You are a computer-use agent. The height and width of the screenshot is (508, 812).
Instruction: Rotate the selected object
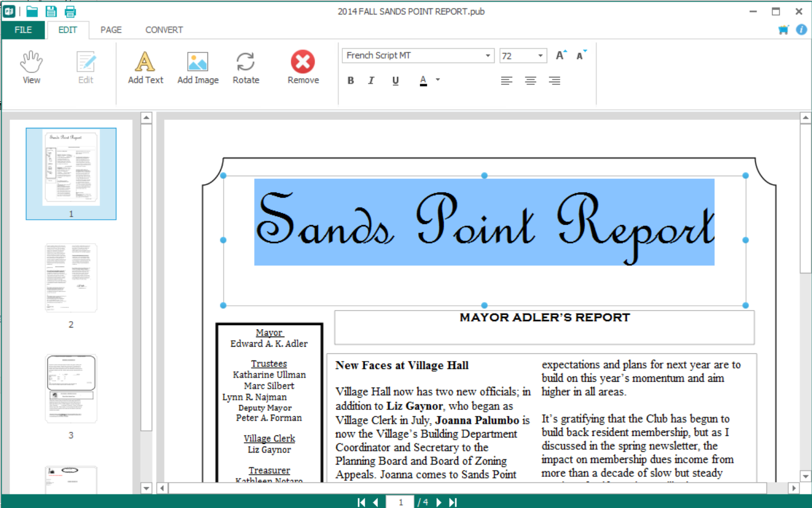click(246, 67)
